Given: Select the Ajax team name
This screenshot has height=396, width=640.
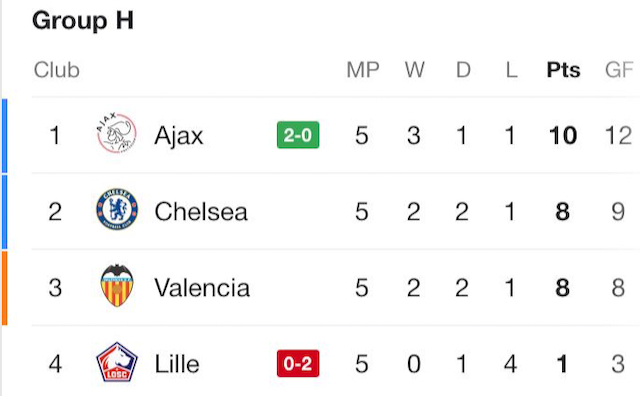Looking at the screenshot, I should (178, 136).
